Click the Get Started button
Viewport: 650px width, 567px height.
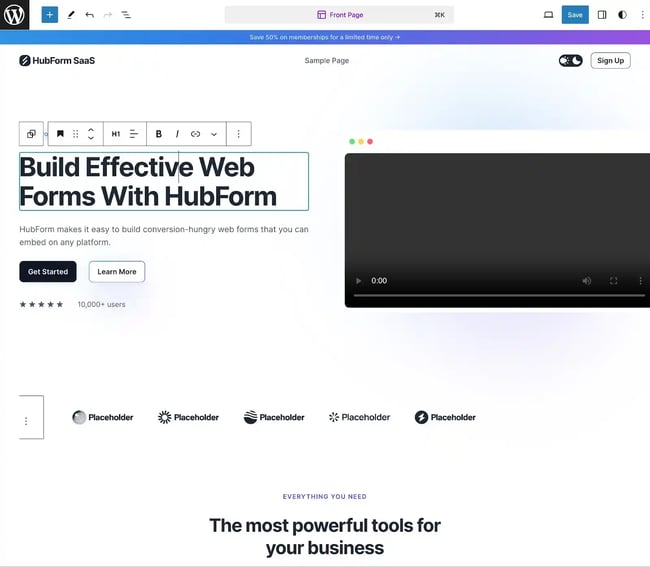(x=48, y=271)
